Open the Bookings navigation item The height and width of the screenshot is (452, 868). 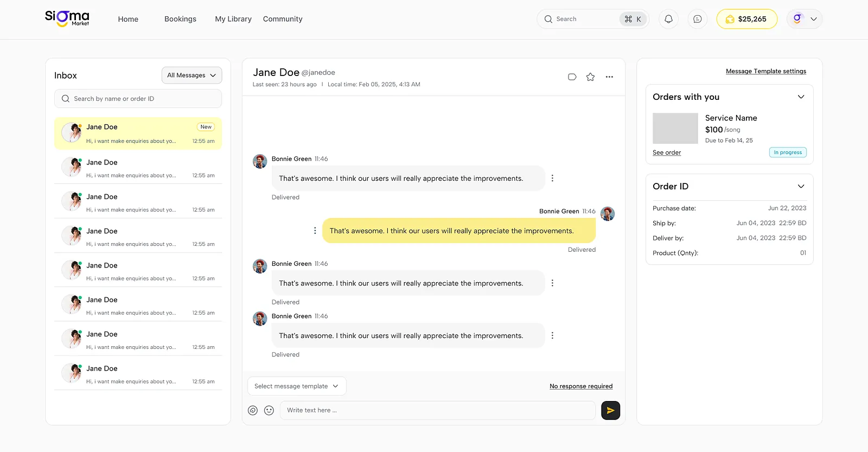pos(181,19)
